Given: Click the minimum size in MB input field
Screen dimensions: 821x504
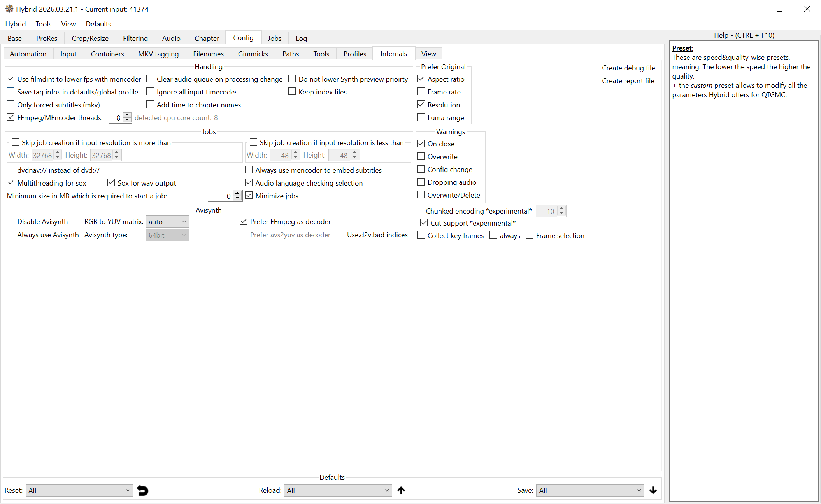Looking at the screenshot, I should click(x=221, y=196).
